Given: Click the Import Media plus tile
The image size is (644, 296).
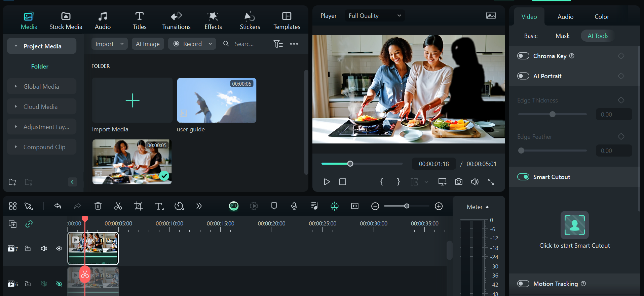Looking at the screenshot, I should 132,100.
